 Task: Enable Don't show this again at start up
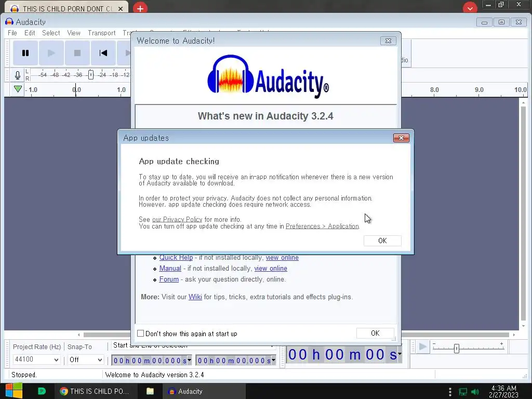(x=140, y=334)
